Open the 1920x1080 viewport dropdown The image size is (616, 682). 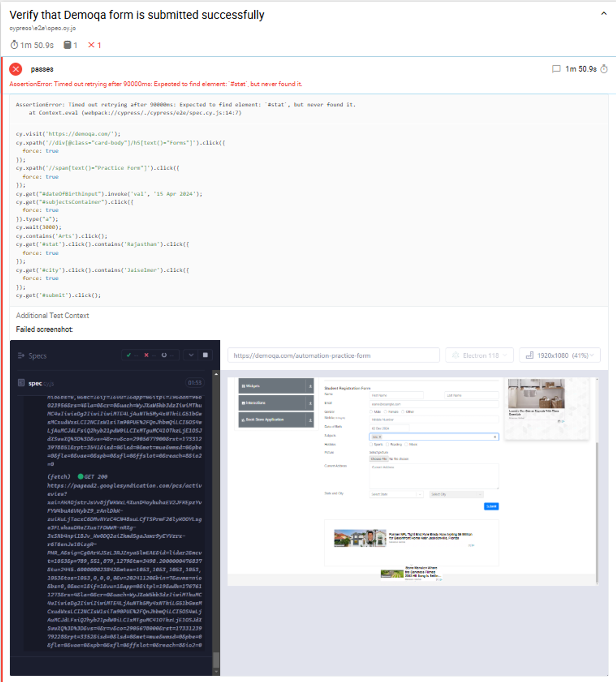pyautogui.click(x=560, y=355)
